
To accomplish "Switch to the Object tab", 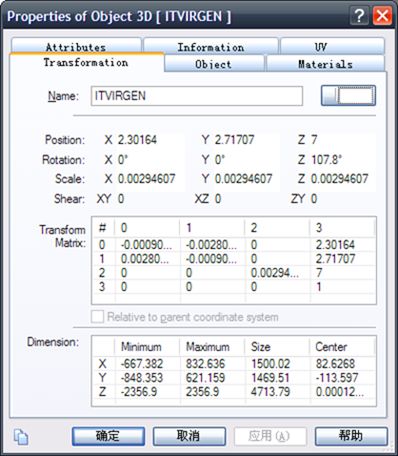I will coord(214,64).
